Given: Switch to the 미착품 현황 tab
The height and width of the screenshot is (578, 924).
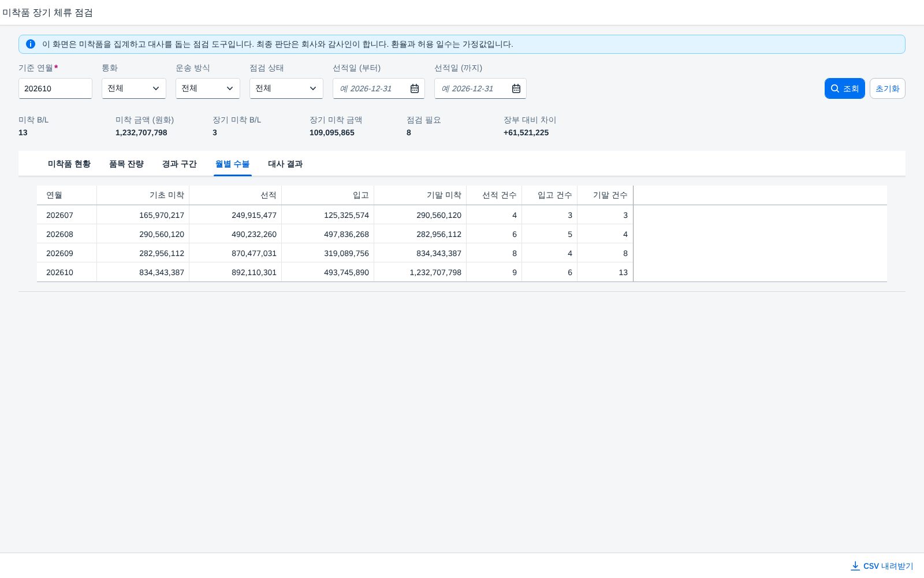Looking at the screenshot, I should point(69,164).
